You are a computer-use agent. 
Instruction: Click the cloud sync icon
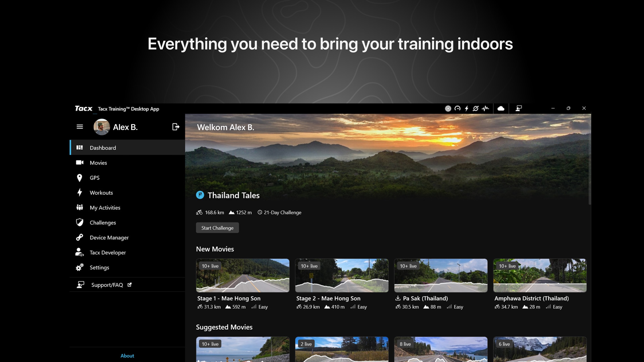(501, 108)
